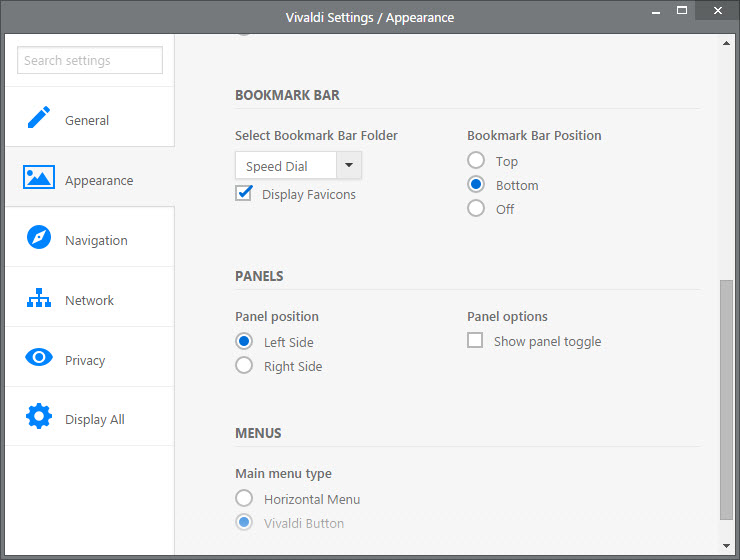Open the Speed Dial folder dropdown
The height and width of the screenshot is (560, 740).
tap(298, 165)
